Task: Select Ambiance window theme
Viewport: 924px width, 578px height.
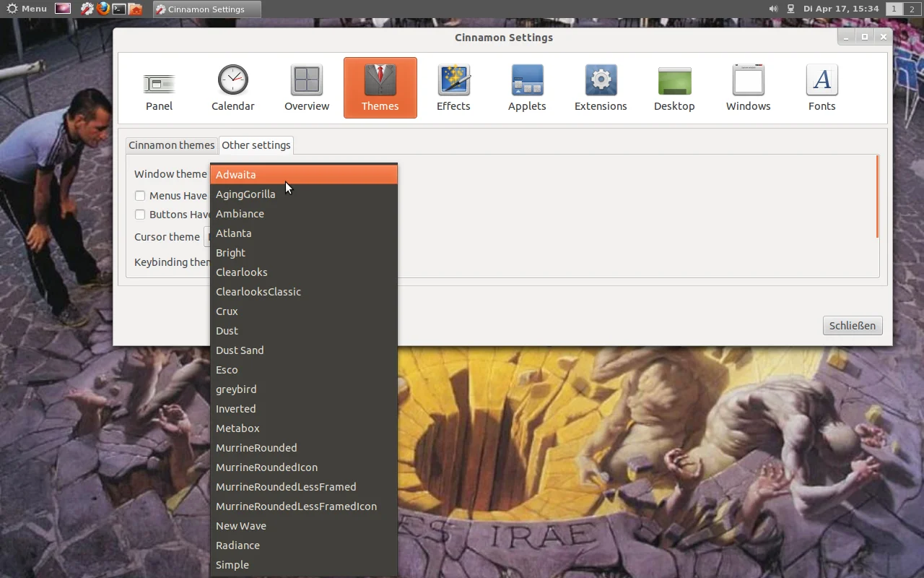Action: 303,213
